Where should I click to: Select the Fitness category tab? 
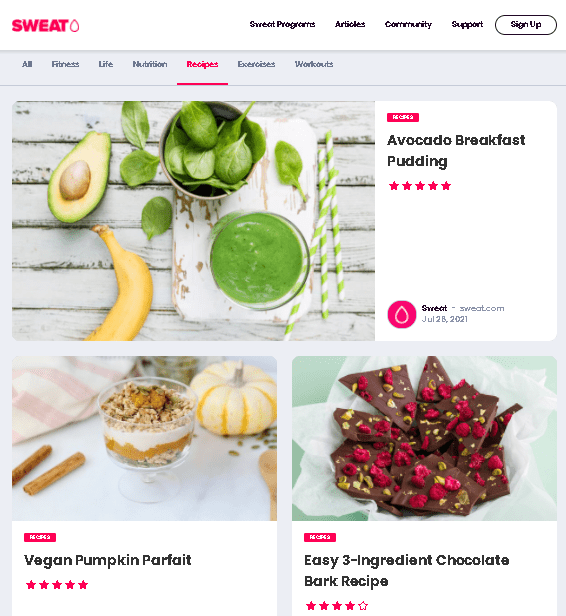65,64
